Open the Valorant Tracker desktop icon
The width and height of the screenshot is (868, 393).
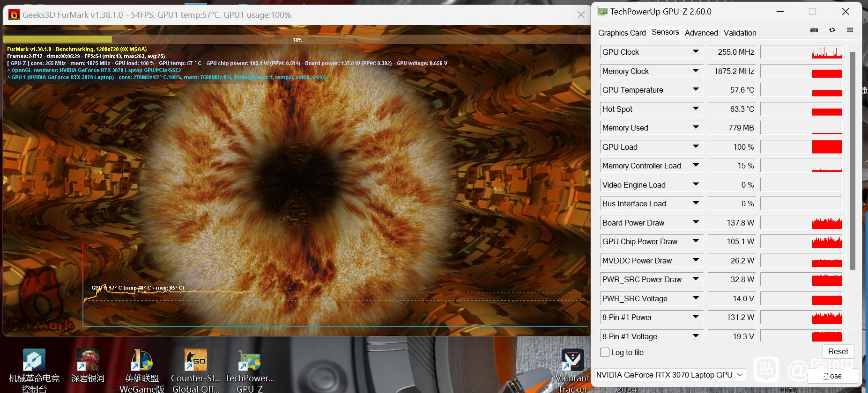tap(572, 370)
